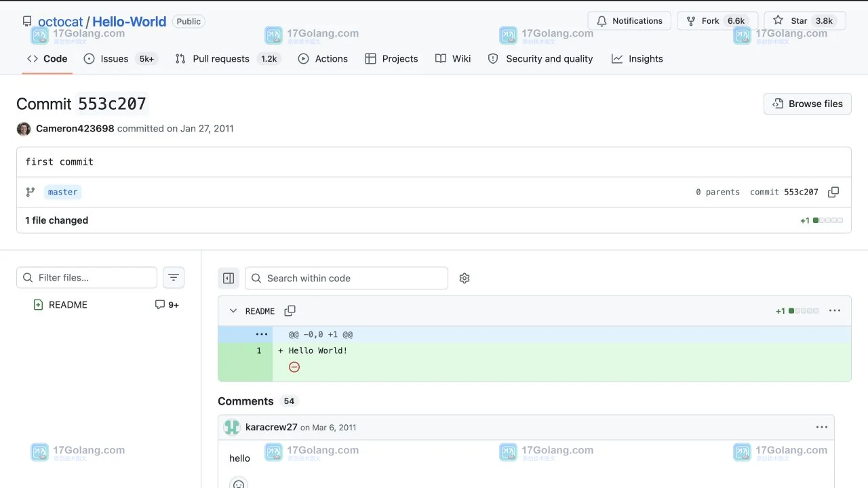Switch to the Code tab

(x=47, y=59)
